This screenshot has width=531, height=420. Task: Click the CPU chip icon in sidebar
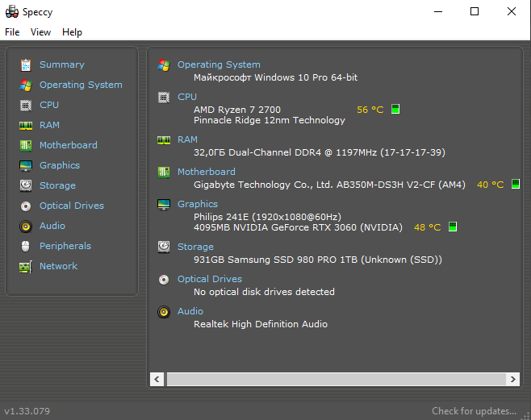pos(25,105)
